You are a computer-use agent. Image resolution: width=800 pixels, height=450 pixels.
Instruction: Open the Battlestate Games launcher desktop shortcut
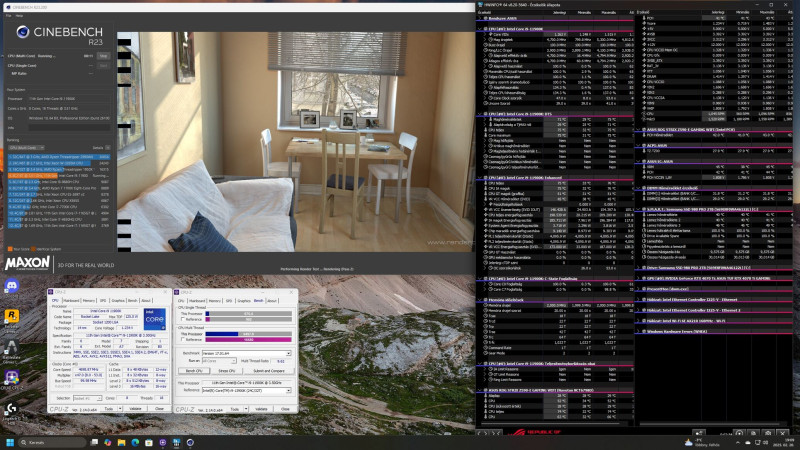tap(11, 347)
